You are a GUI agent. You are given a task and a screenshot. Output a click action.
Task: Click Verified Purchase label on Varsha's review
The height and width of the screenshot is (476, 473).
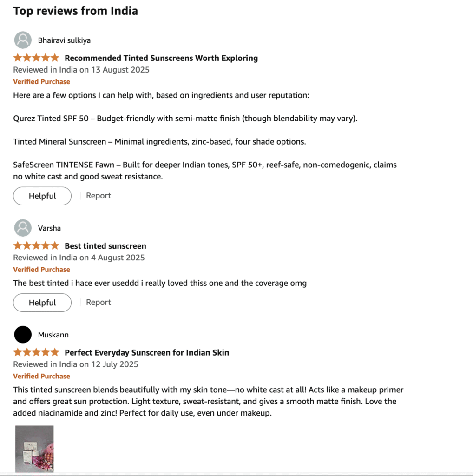pyautogui.click(x=41, y=270)
